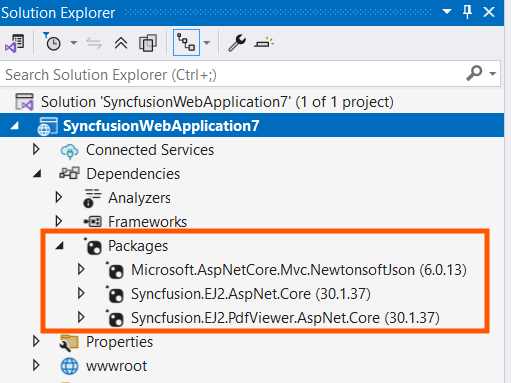Expand Syncfusion.EJ2.AspNet.Core package

[81, 293]
